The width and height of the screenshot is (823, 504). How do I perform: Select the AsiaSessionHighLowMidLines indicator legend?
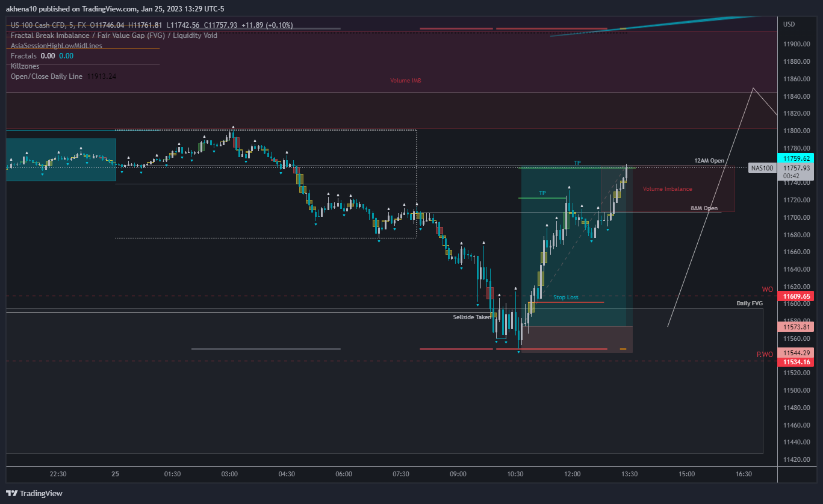(57, 46)
